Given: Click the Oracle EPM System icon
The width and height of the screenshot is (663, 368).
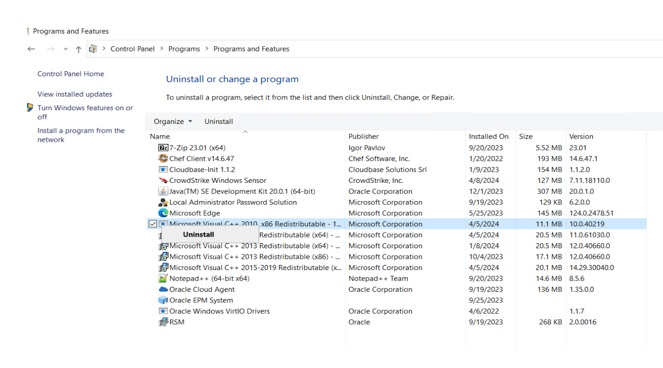Looking at the screenshot, I should [x=163, y=300].
